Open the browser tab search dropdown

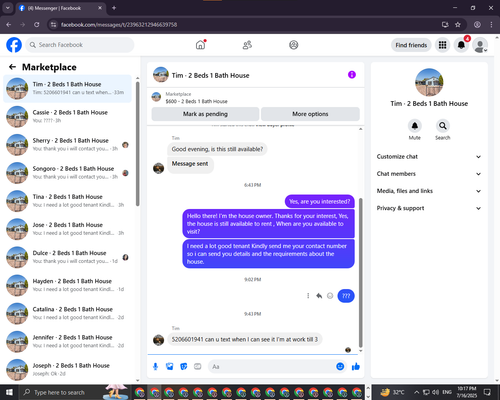pos(7,8)
